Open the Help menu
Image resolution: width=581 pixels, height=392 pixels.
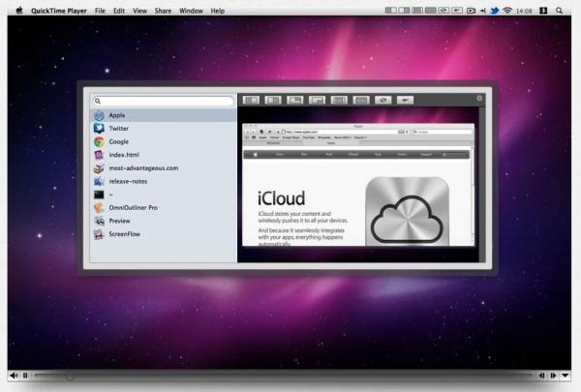[218, 11]
